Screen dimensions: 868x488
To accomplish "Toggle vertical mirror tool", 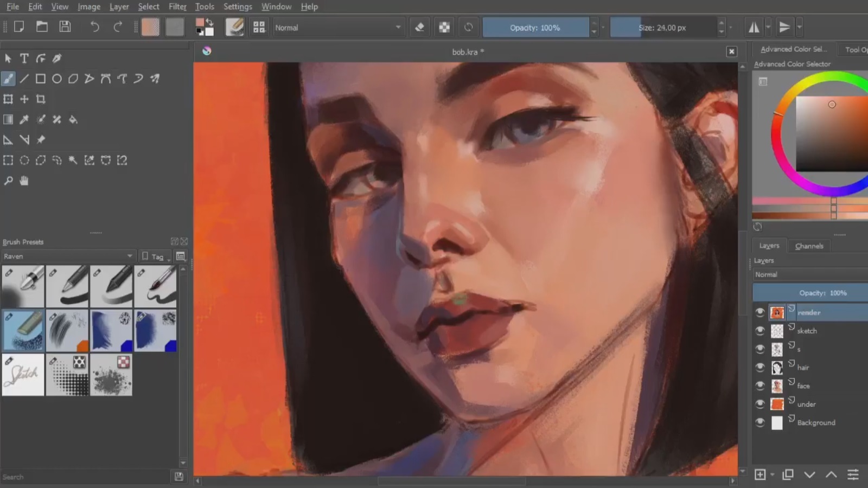I will (x=784, y=27).
